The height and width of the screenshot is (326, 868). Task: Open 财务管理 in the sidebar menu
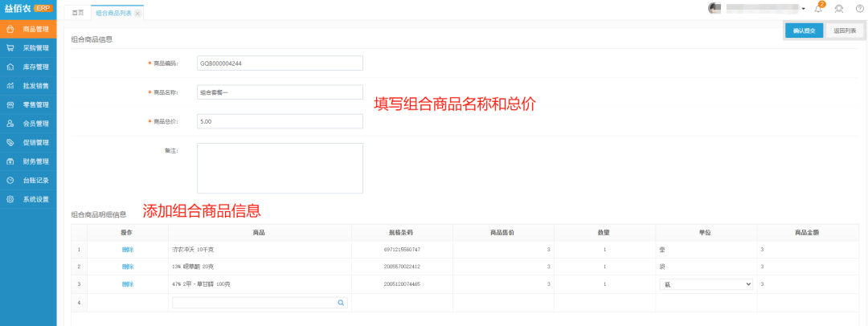coord(35,161)
